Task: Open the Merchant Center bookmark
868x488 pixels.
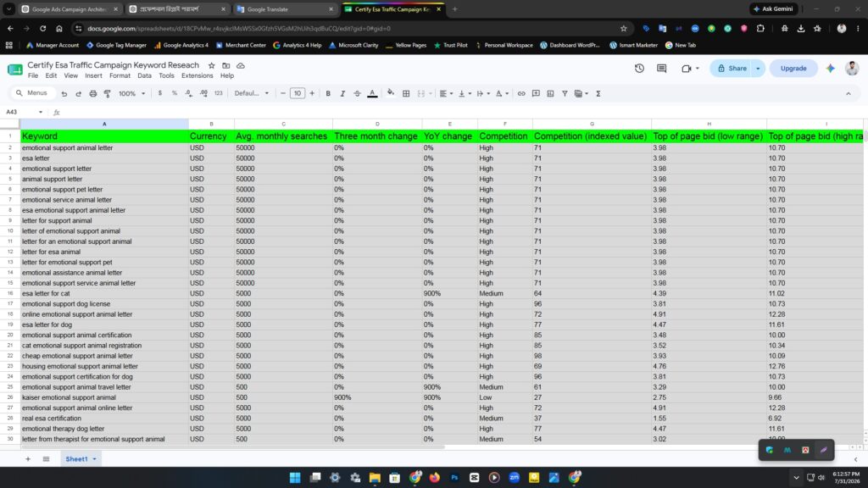Action: click(241, 46)
